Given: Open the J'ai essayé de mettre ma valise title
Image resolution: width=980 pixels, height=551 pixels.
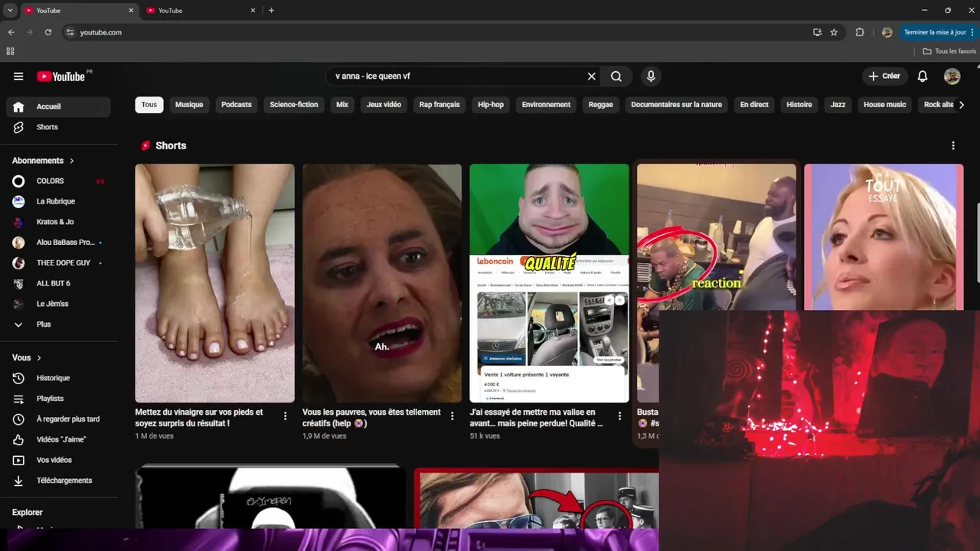Looking at the screenshot, I should coord(537,417).
